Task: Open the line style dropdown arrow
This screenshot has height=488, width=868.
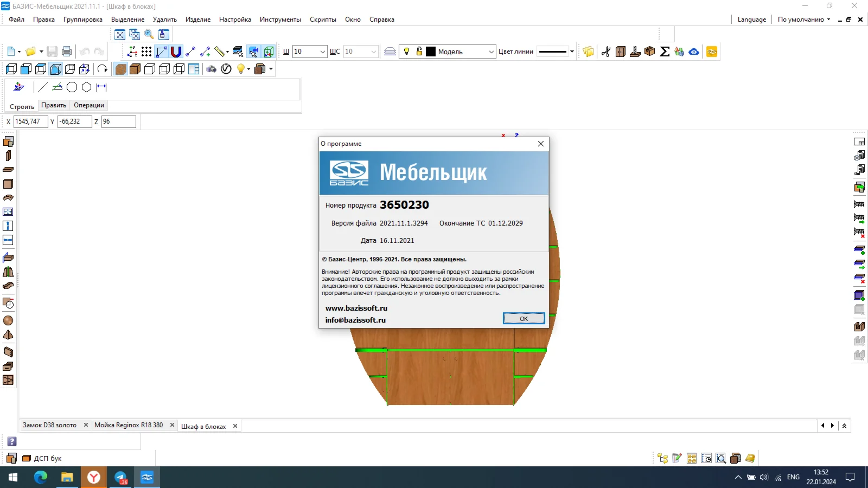Action: [x=572, y=52]
